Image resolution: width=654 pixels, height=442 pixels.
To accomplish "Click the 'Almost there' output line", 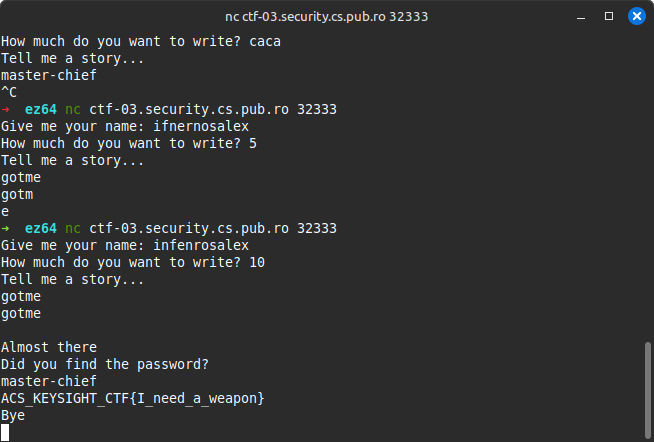I will point(49,347).
